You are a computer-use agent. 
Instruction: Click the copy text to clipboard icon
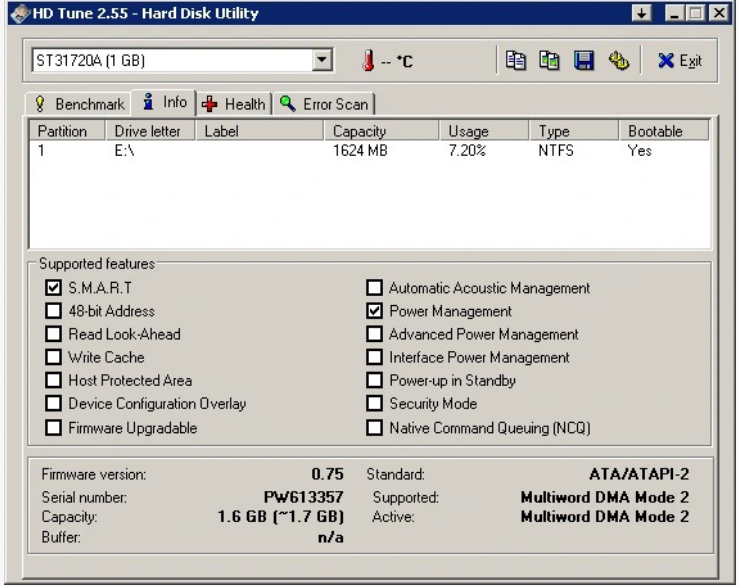[516, 61]
